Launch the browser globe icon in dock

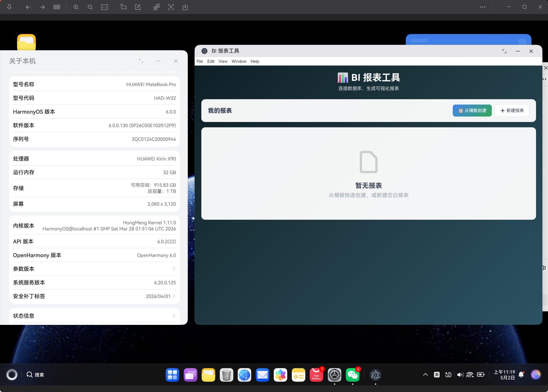pos(245,375)
